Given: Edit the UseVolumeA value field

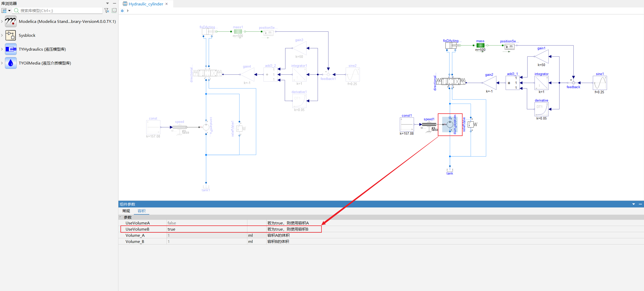Looking at the screenshot, I should pos(207,223).
